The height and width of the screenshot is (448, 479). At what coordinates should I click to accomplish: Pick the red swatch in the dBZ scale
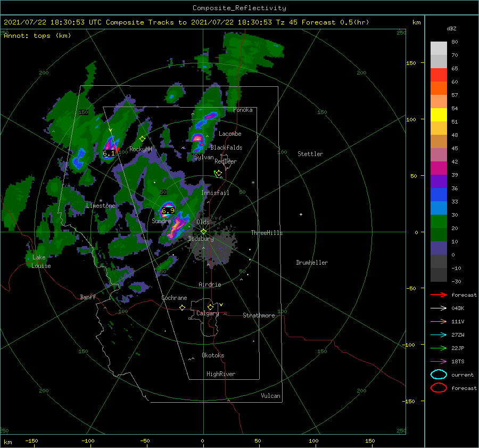point(439,75)
